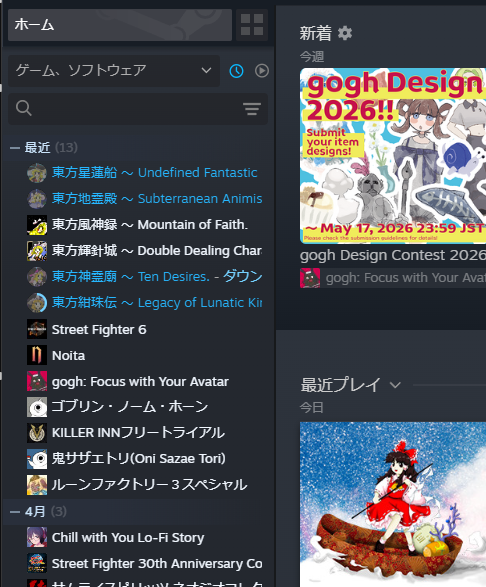Collapse the 最近 (13) section
The image size is (486, 587).
point(15,148)
